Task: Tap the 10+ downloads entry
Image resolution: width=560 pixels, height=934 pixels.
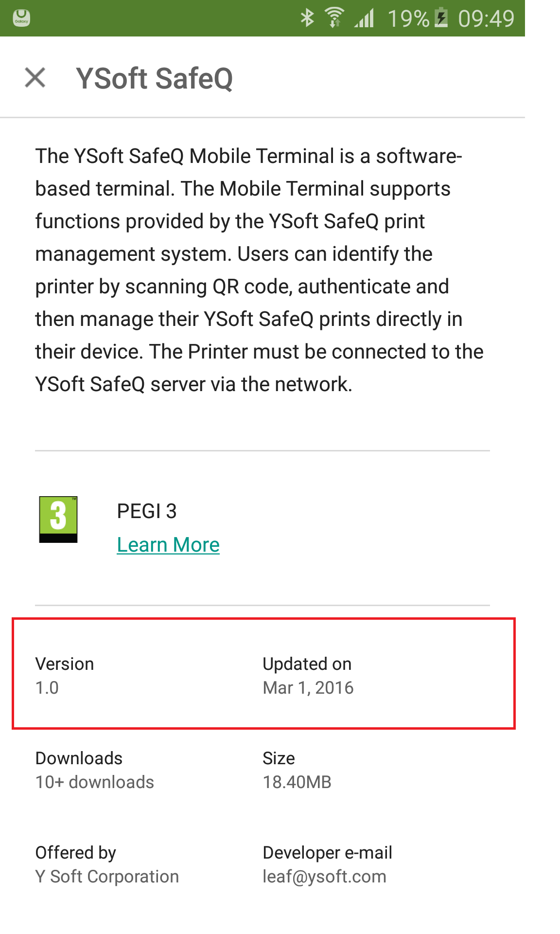Action: tap(95, 782)
